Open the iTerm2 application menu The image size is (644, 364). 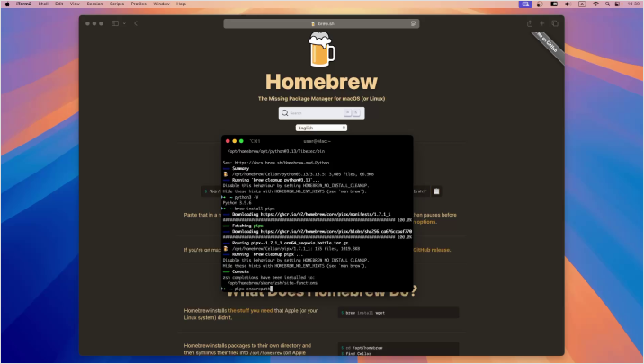(x=23, y=4)
